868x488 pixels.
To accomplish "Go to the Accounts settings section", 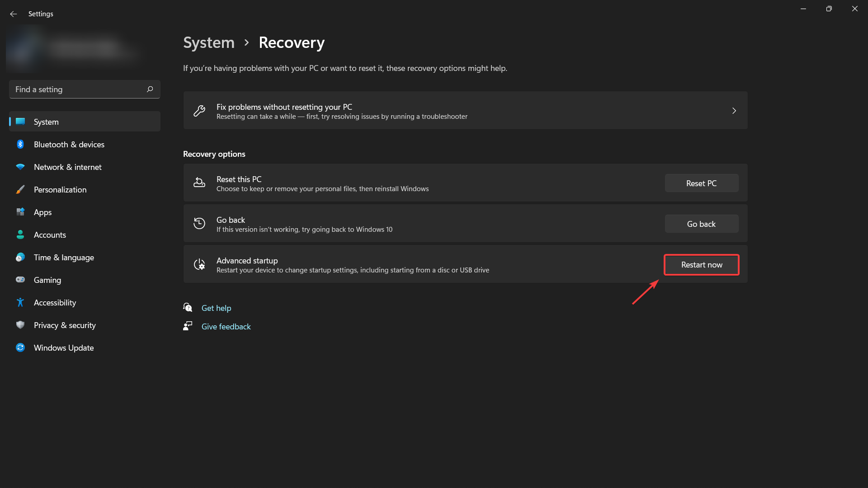I will click(50, 235).
